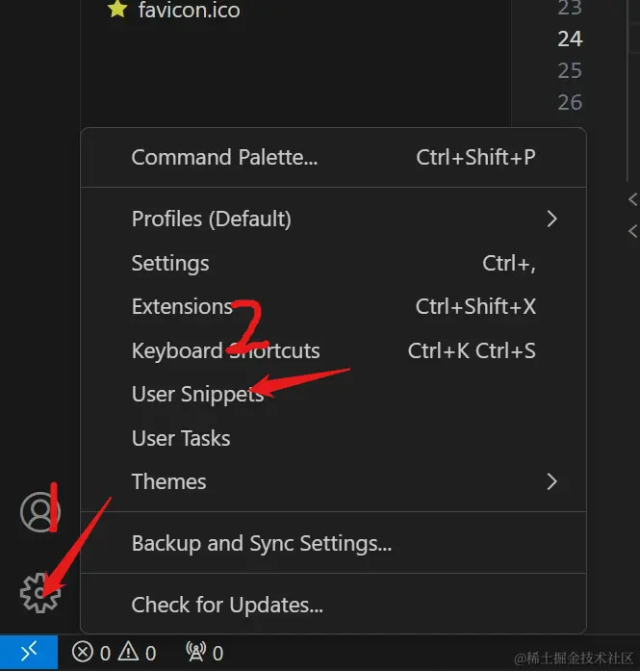Choose Settings in the Manage menu
The height and width of the screenshot is (672, 640).
pos(170,263)
